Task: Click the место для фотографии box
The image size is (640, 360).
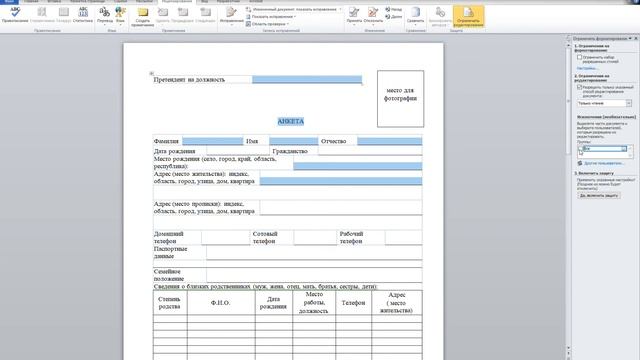Action: tap(400, 98)
